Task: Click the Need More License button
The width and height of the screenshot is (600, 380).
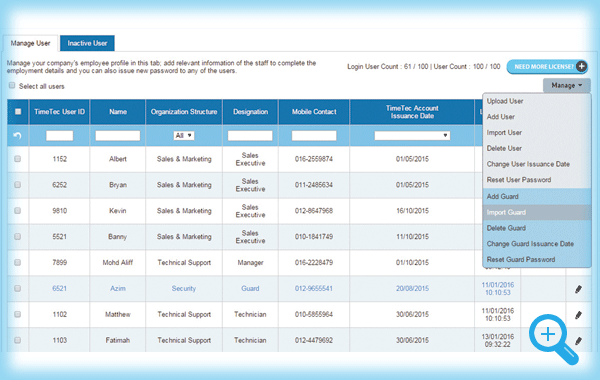Action: (x=547, y=67)
